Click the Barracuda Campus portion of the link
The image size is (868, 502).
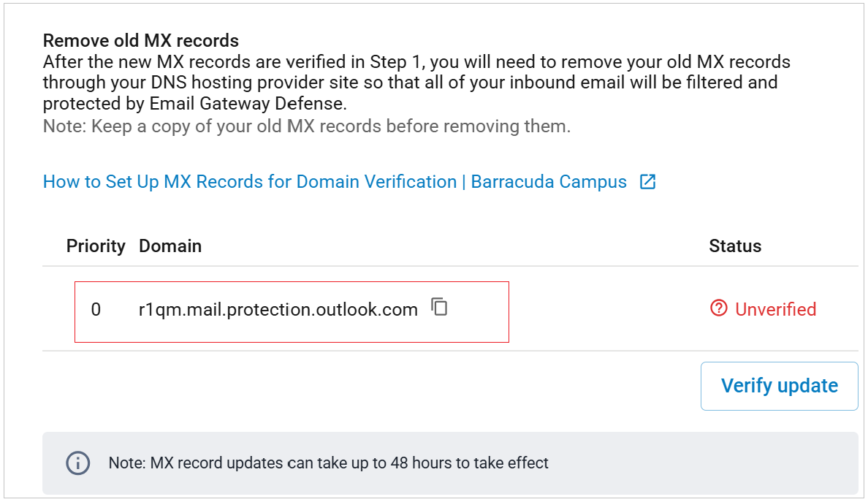[549, 182]
